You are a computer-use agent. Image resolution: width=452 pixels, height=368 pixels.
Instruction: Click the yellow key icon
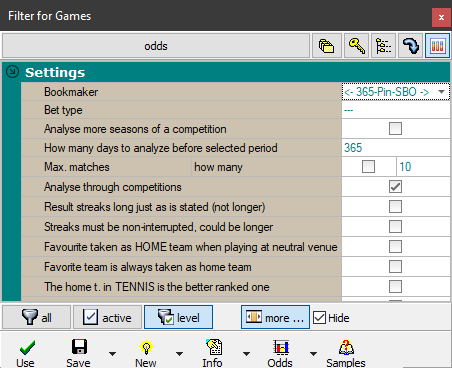point(356,46)
